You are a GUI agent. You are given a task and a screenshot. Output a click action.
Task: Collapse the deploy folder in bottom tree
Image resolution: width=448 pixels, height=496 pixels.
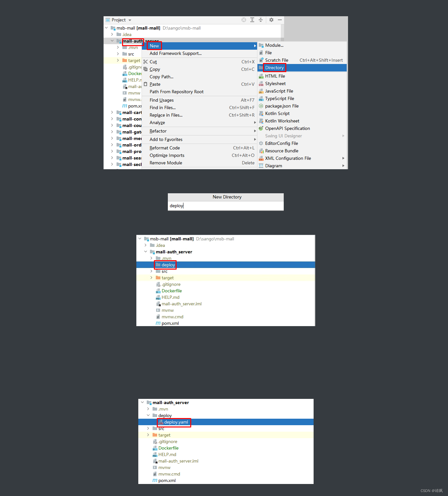(148, 415)
